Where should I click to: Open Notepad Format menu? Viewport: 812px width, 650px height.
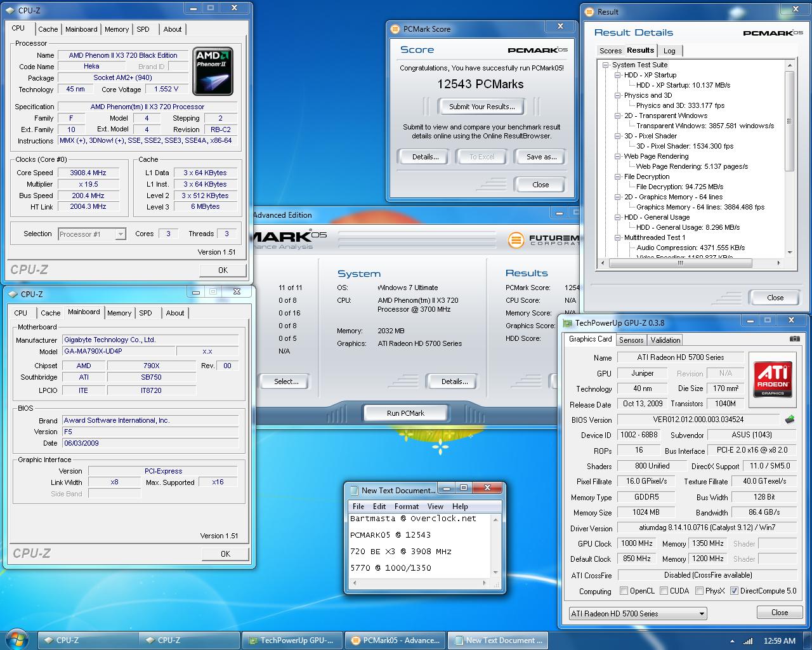(x=407, y=507)
